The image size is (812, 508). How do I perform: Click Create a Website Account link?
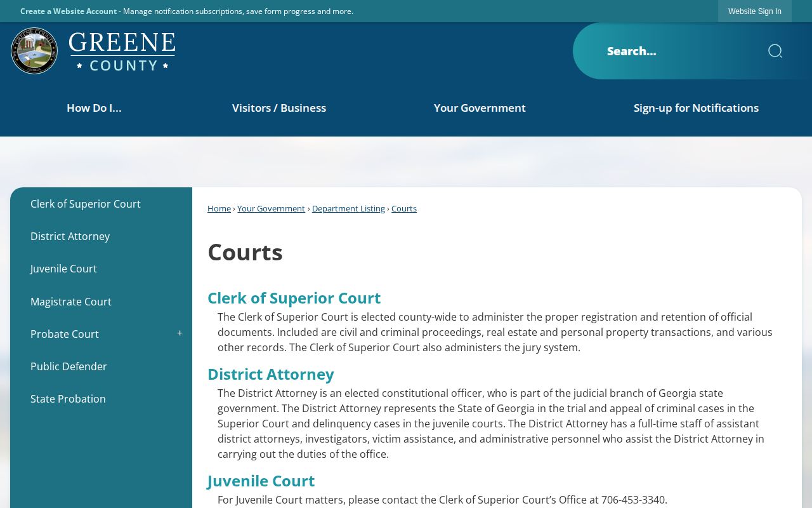coord(69,11)
